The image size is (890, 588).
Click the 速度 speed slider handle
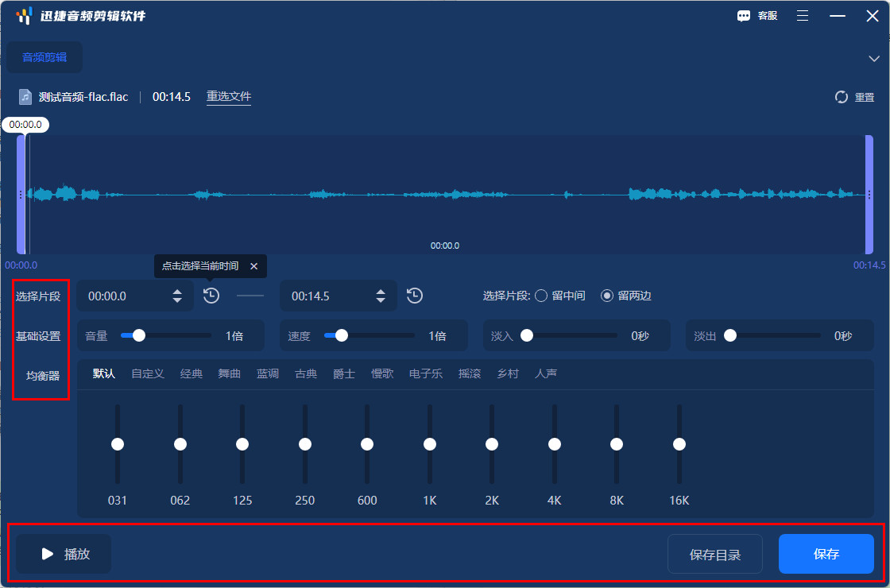(342, 335)
